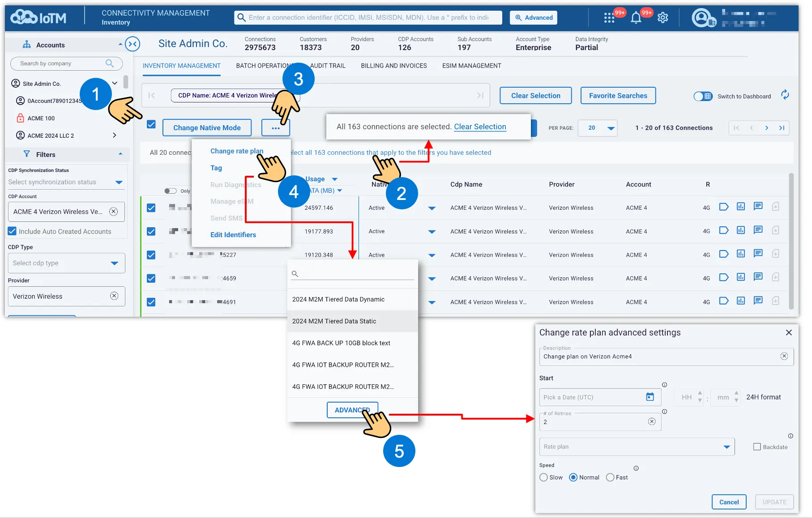
Task: Open the notifications bell
Action: pos(636,18)
